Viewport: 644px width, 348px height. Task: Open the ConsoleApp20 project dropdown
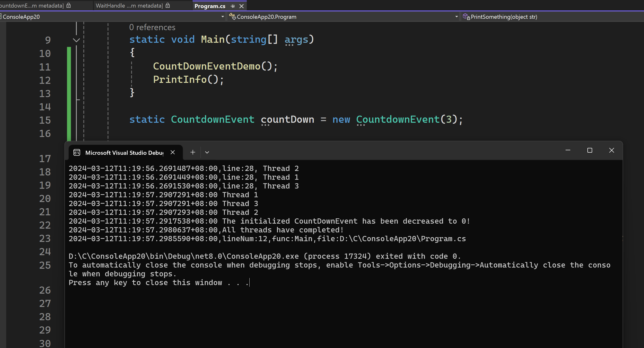pos(222,17)
